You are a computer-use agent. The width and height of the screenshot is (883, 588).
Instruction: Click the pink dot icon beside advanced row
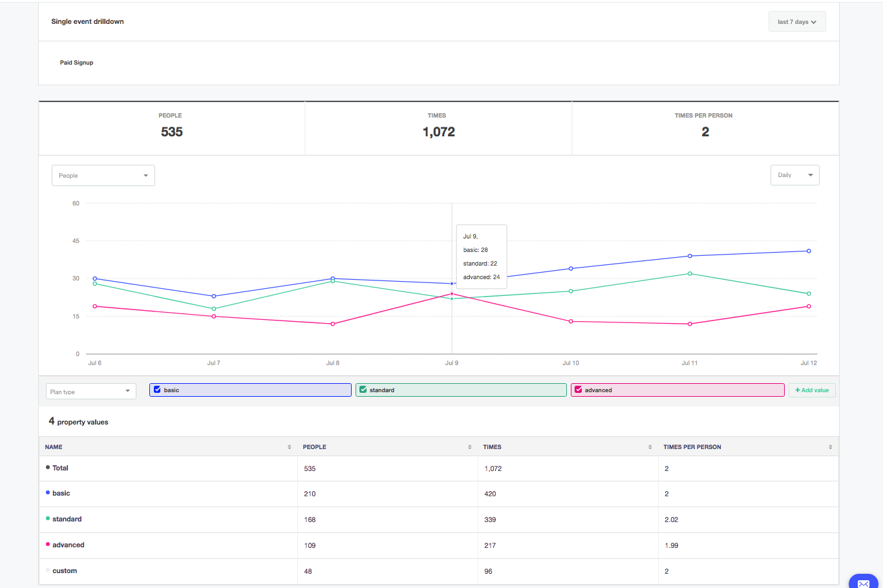pyautogui.click(x=48, y=545)
